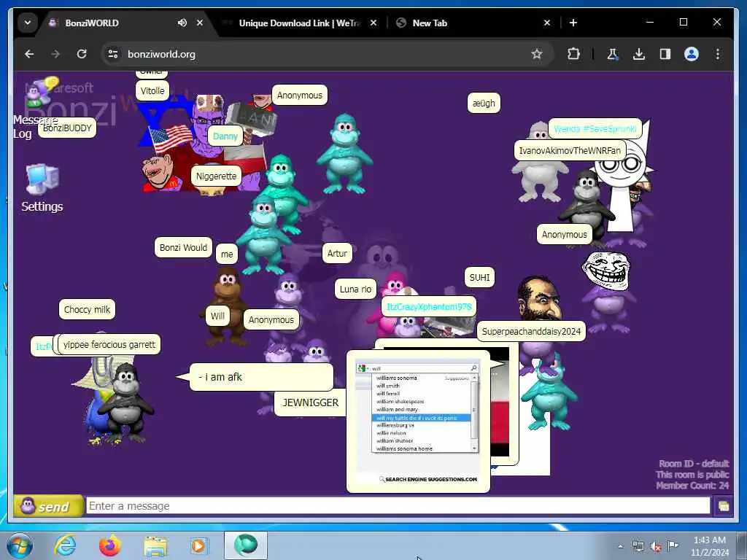Show hidden system tray icons arrow
The height and width of the screenshot is (560, 747).
pos(620,546)
